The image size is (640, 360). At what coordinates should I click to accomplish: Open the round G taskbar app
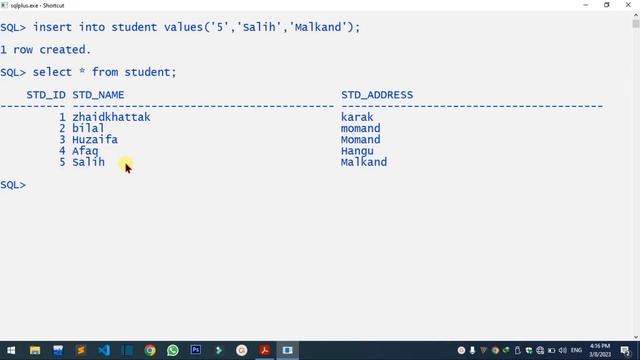242,350
